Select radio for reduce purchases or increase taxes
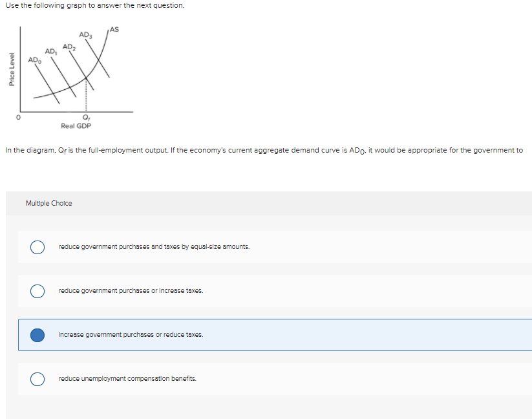The width and height of the screenshot is (532, 419). pos(37,291)
